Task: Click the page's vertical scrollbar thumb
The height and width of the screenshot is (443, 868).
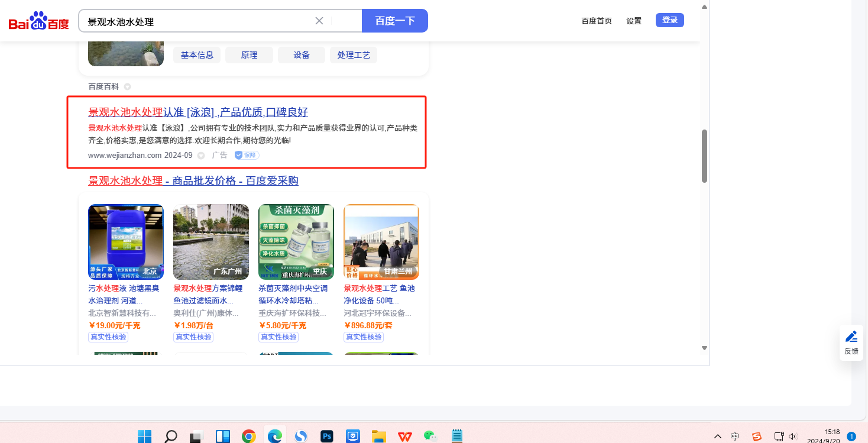Action: (x=704, y=156)
